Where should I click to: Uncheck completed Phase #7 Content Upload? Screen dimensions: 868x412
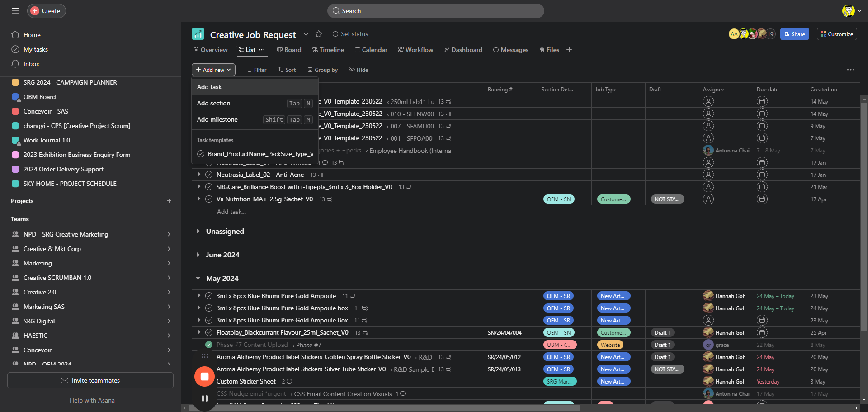pos(209,345)
